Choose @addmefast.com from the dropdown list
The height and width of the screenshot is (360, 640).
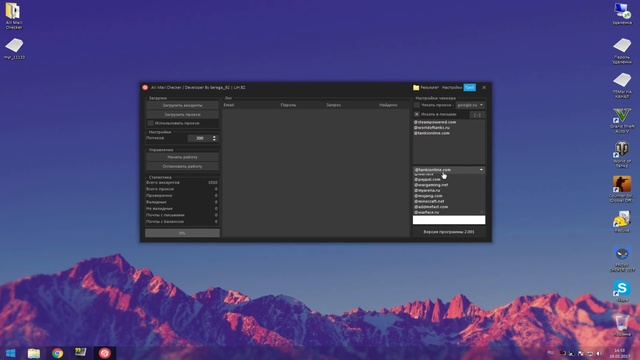(431, 207)
